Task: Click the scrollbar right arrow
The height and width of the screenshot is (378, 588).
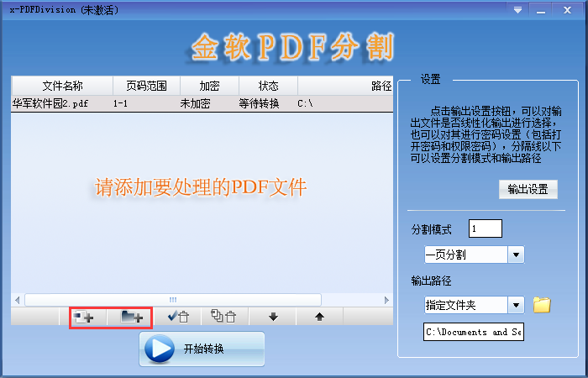Action: click(386, 300)
